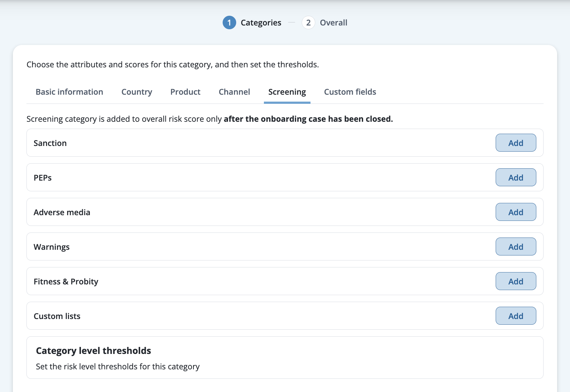Add the Fitness & Probity attribute
Image resolution: width=570 pixels, height=392 pixels.
(516, 281)
